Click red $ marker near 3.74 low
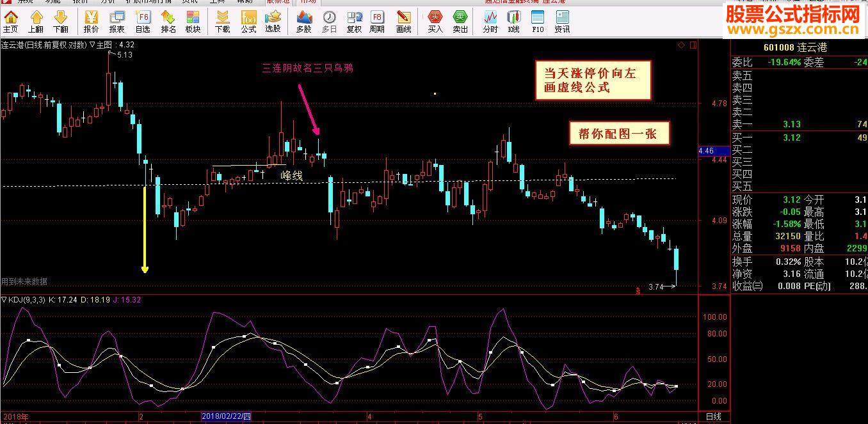 (638, 290)
